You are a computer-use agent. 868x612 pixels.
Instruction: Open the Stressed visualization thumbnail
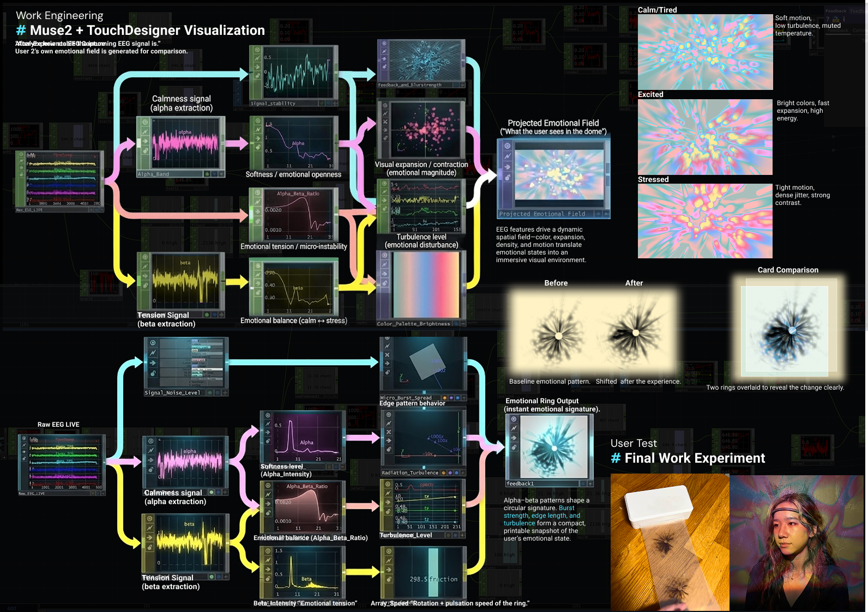click(705, 221)
